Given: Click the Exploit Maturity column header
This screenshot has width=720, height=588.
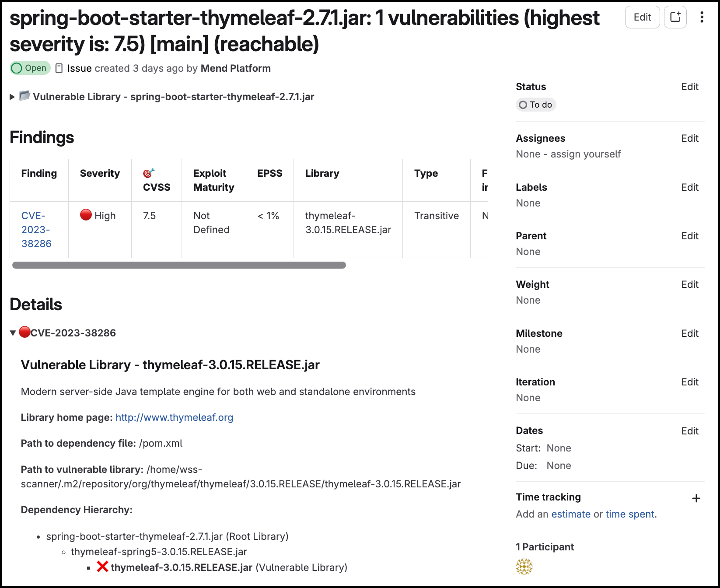Looking at the screenshot, I should (213, 180).
